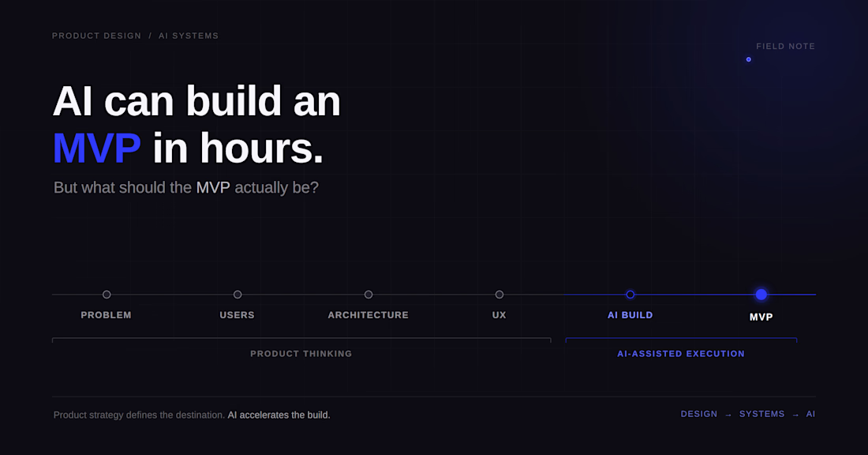The image size is (868, 455).
Task: Click the footer AI word after the arrow
Action: (810, 414)
